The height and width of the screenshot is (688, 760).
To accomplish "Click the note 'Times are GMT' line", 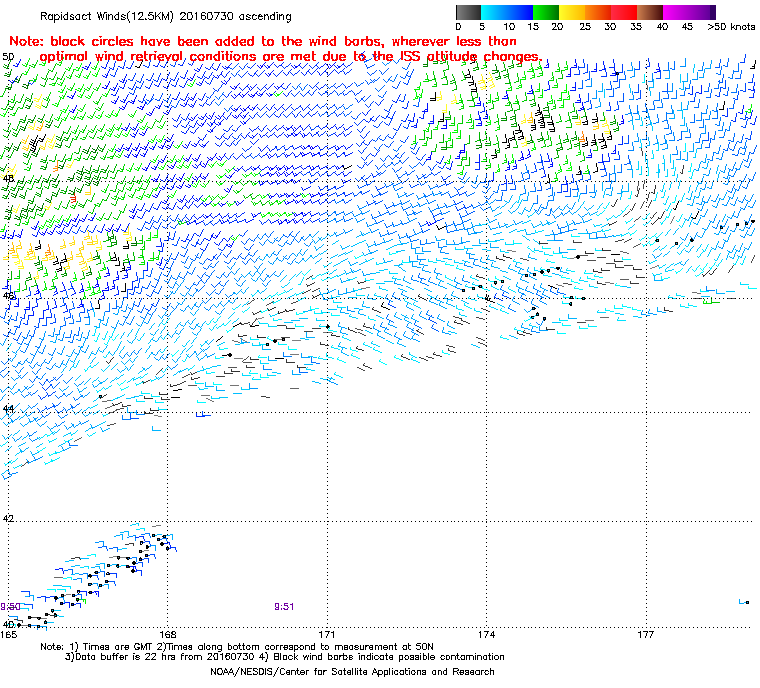I will (x=237, y=647).
